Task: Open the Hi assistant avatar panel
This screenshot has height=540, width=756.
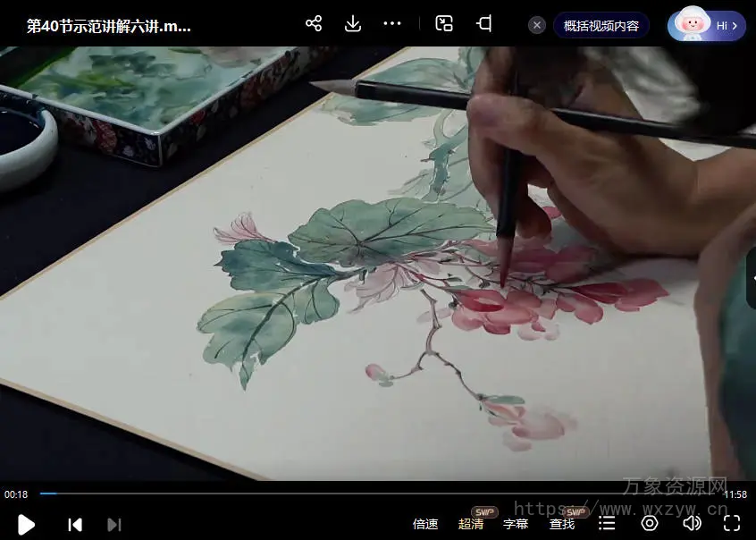Action: (x=706, y=25)
